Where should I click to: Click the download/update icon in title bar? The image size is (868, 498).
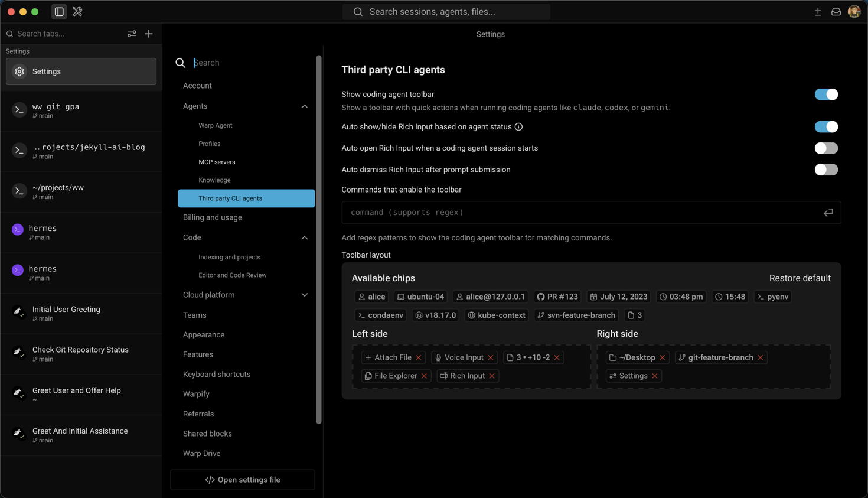coord(818,12)
